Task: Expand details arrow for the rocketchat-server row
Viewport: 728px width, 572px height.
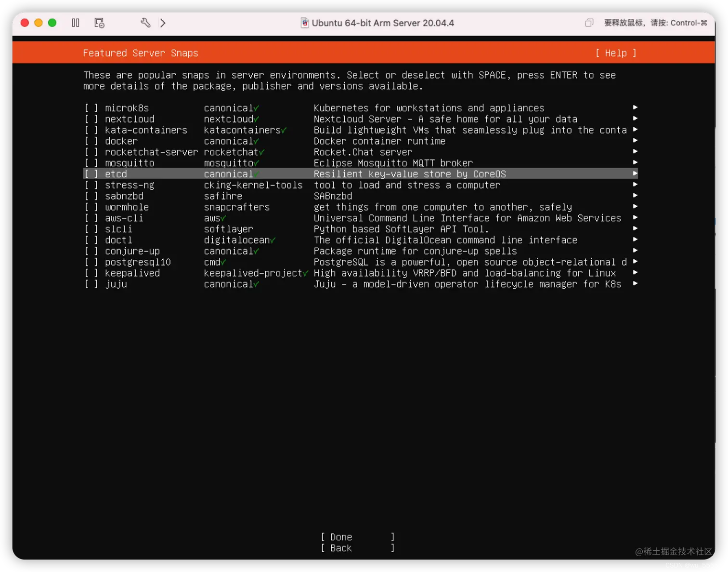Action: [x=635, y=152]
